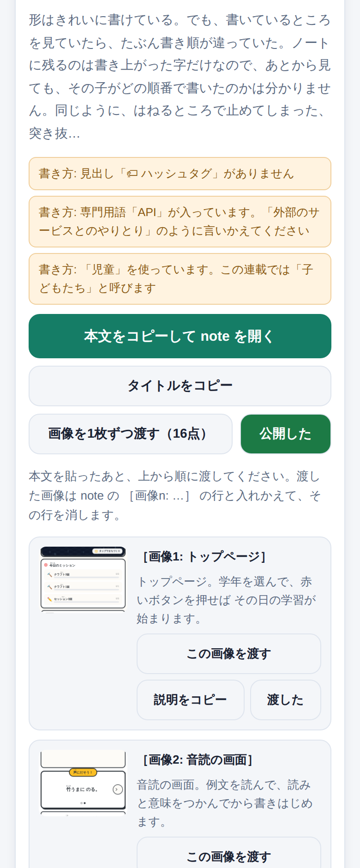Open the トップページ thumbnail image

click(x=83, y=579)
